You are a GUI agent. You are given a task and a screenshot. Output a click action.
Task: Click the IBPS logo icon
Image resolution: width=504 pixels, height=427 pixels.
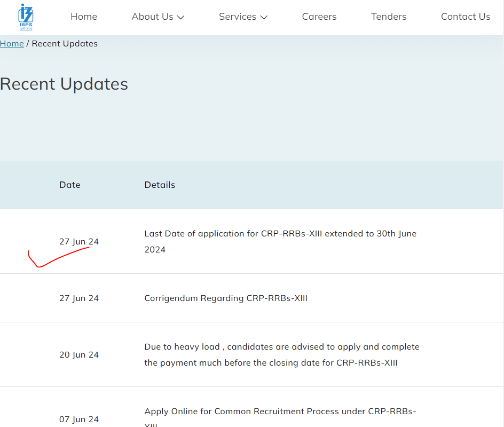pos(26,17)
